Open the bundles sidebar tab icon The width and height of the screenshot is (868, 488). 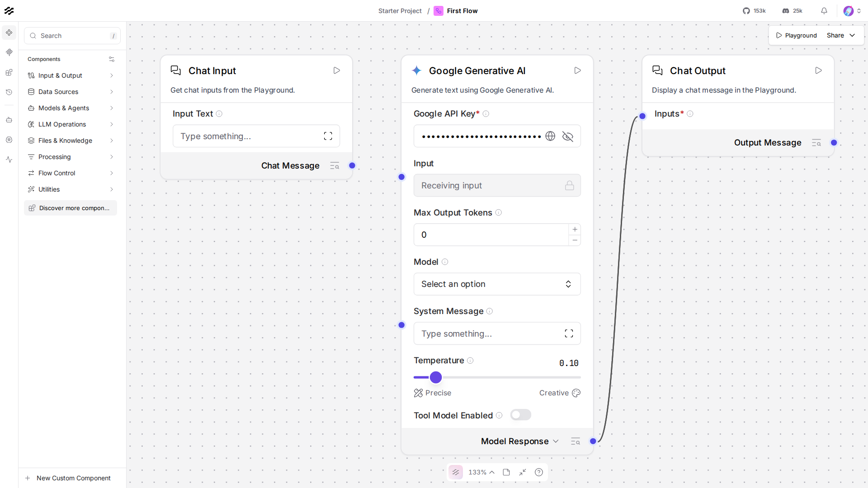[9, 72]
